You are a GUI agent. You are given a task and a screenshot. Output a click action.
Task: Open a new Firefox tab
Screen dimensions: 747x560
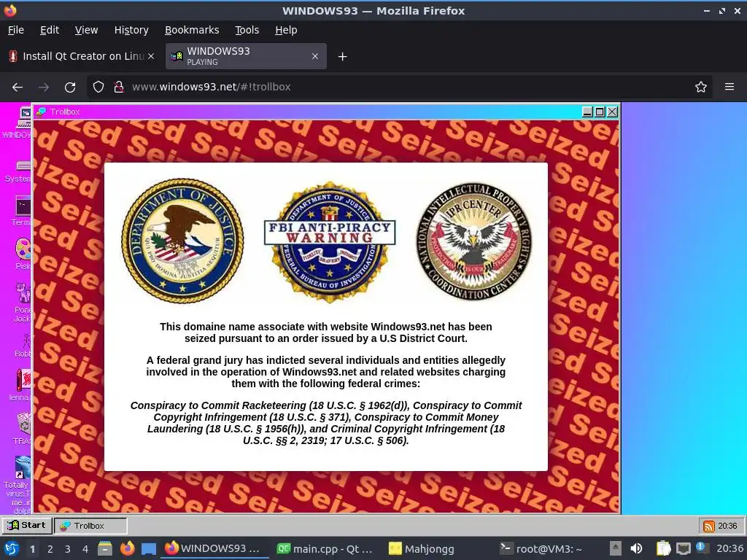click(342, 57)
